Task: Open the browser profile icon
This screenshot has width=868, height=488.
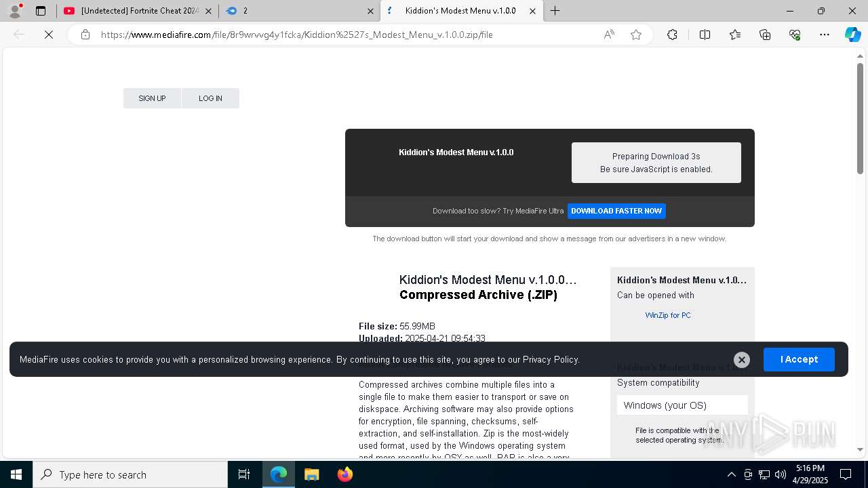Action: [15, 11]
